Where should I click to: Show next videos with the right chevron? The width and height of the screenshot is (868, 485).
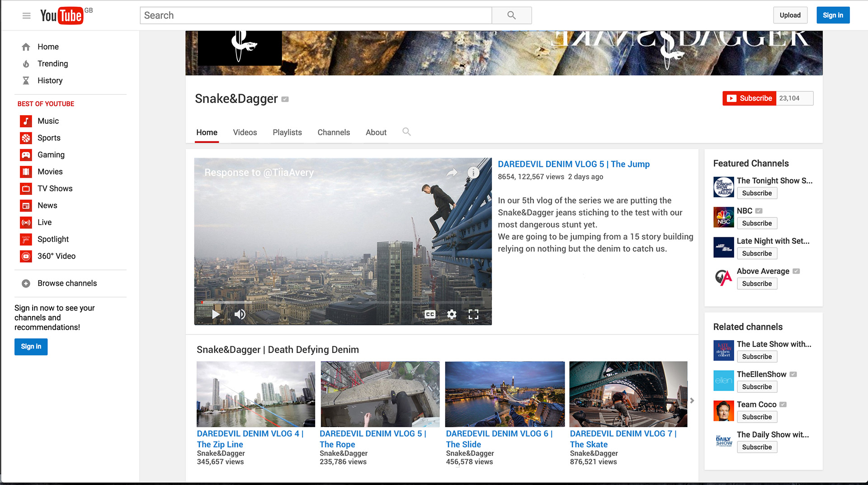pyautogui.click(x=692, y=400)
